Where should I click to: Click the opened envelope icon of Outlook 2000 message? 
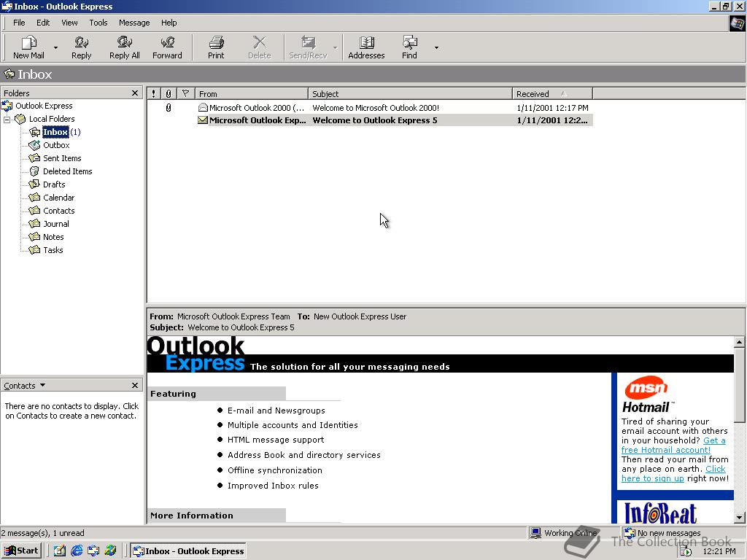tap(203, 108)
